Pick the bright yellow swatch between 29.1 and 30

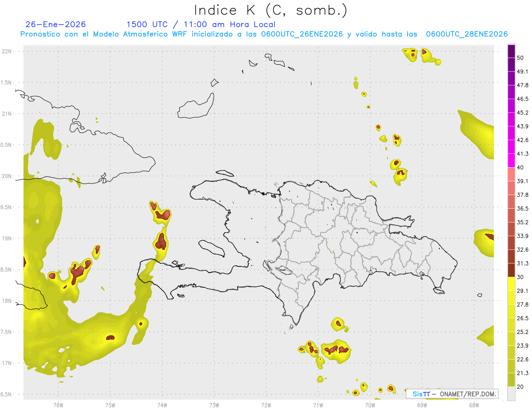coord(512,284)
